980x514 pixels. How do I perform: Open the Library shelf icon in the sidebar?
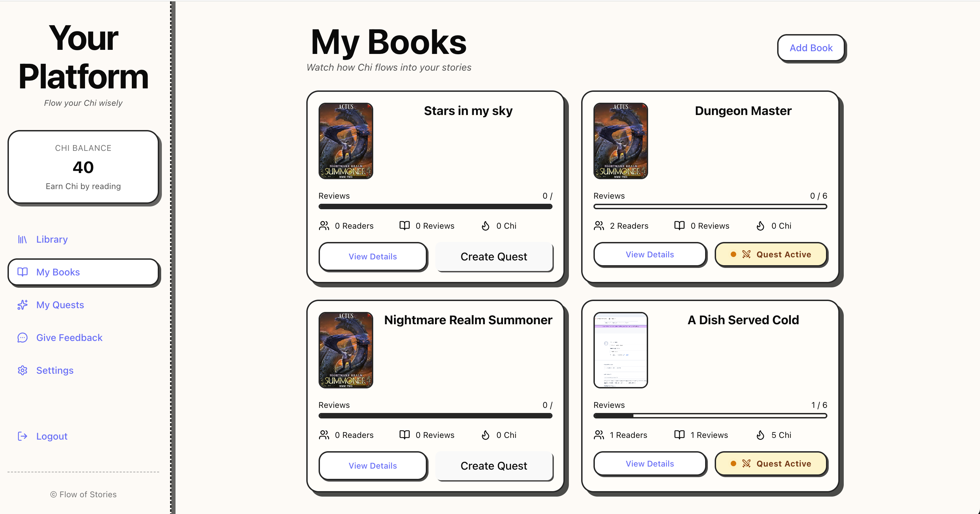pyautogui.click(x=23, y=239)
